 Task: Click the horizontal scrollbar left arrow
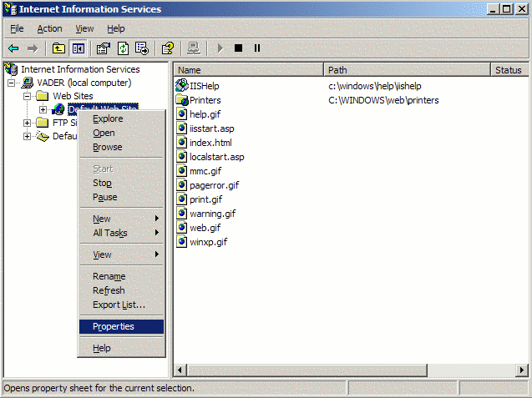click(x=180, y=370)
